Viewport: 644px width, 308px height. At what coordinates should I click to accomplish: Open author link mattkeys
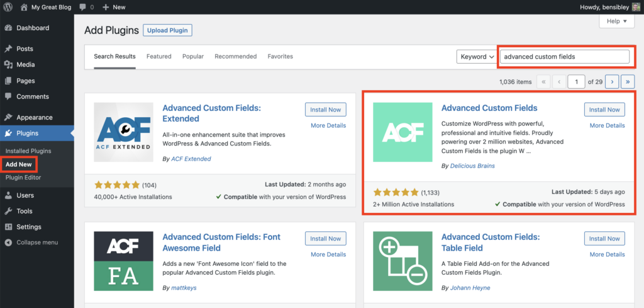[x=184, y=288]
